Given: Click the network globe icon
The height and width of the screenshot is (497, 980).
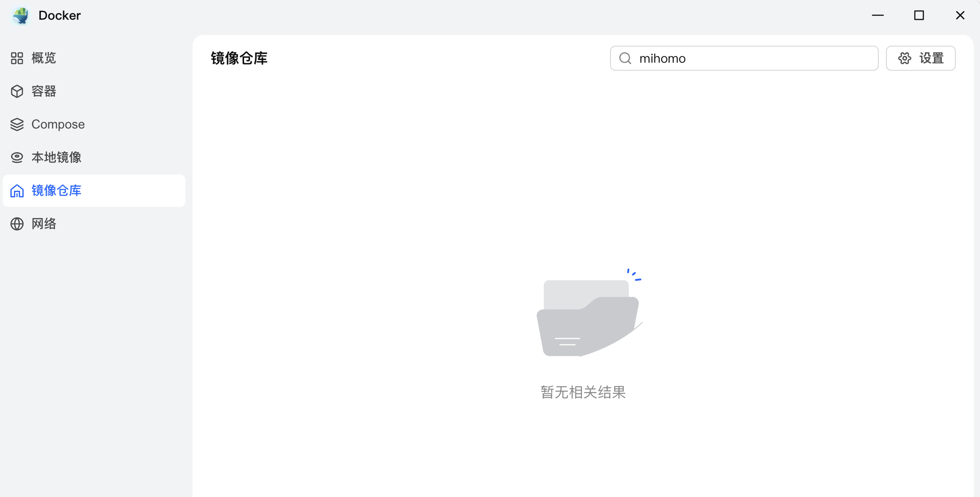Looking at the screenshot, I should pyautogui.click(x=17, y=224).
